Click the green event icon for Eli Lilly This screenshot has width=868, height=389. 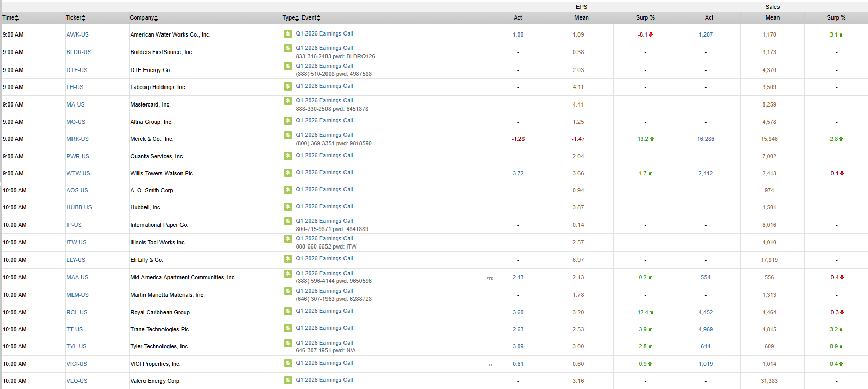(288, 259)
